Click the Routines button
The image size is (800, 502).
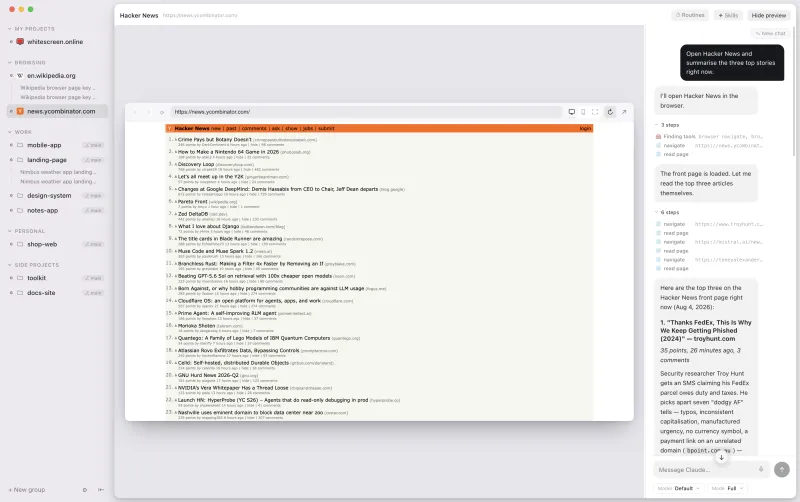(x=690, y=15)
